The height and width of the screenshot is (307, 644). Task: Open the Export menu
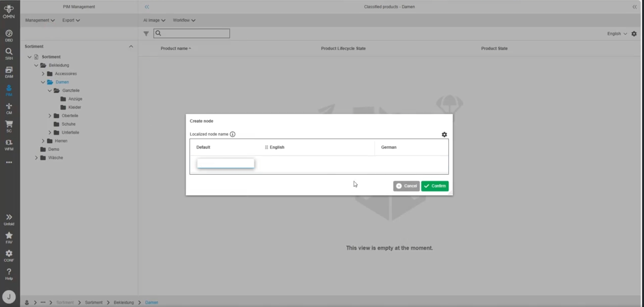coord(71,20)
